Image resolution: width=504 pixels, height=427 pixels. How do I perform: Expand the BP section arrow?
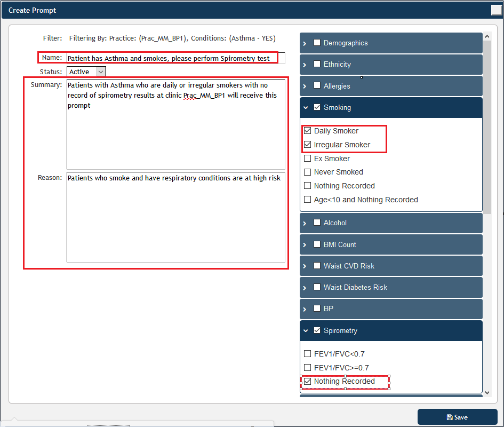[x=305, y=309]
